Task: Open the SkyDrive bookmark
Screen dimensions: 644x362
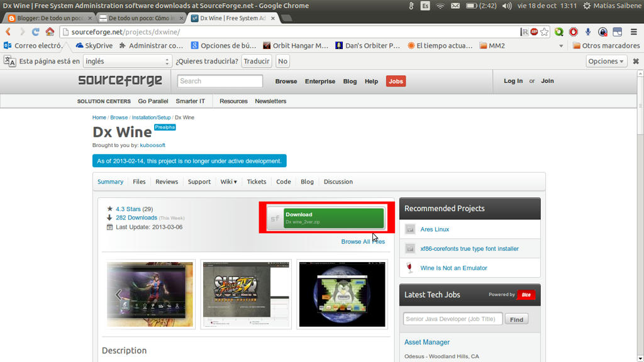Action: [x=94, y=45]
